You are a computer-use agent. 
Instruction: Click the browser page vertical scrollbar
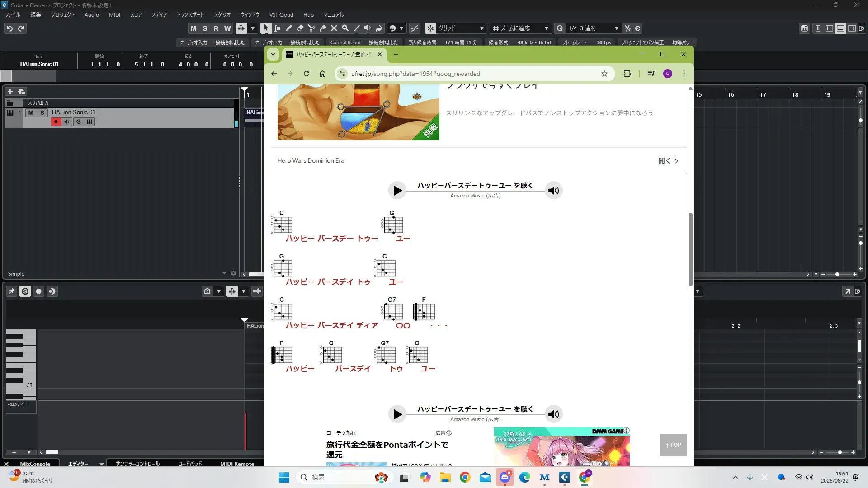pyautogui.click(x=690, y=249)
